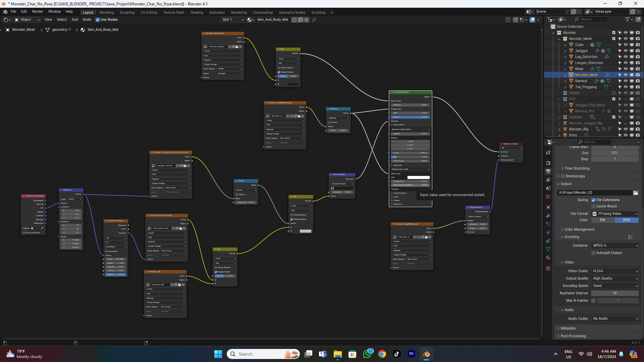644x362 pixels.
Task: Open the Render menu
Action: 38,11
